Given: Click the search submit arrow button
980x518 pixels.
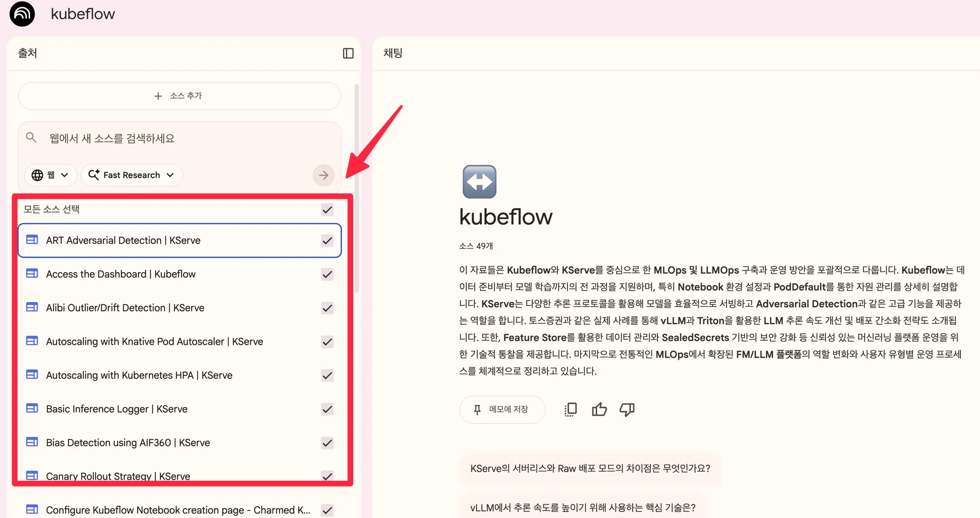Looking at the screenshot, I should (323, 175).
